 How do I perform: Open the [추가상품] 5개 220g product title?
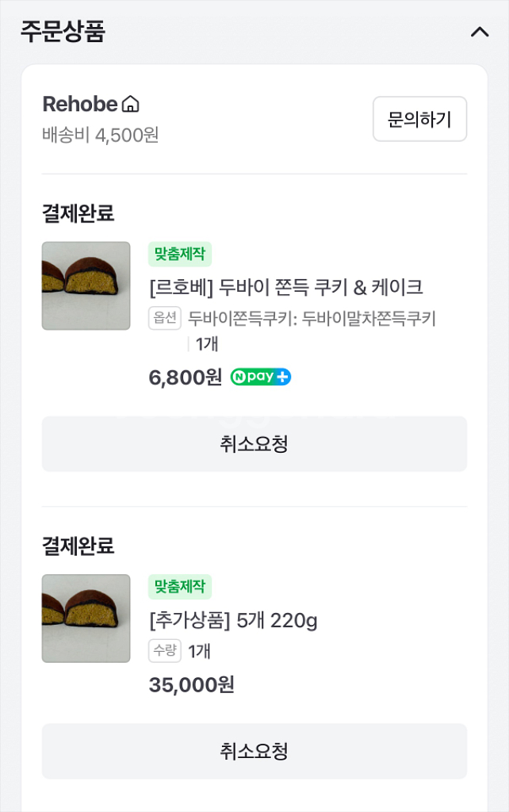point(233,619)
